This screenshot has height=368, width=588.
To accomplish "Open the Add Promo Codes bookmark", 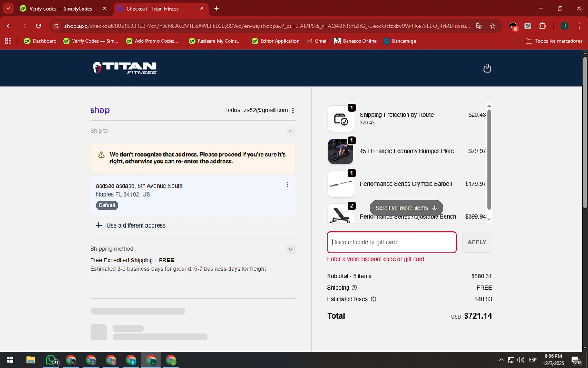I will coord(152,41).
